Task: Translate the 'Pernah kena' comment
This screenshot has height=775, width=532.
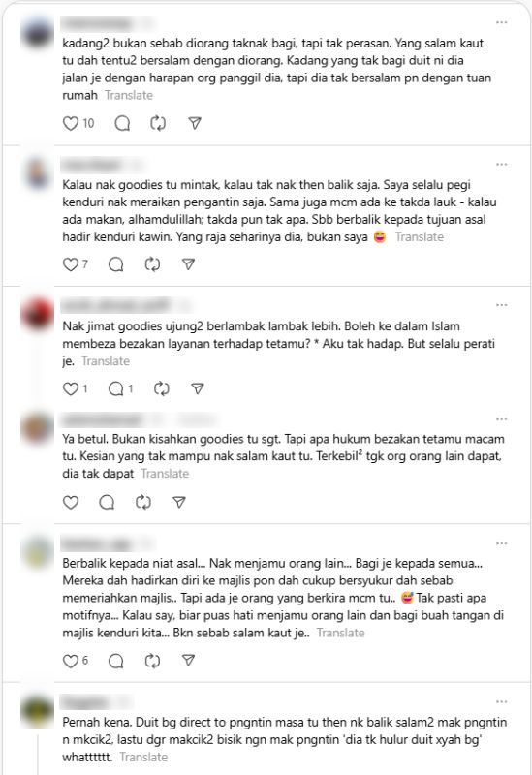Action: [143, 757]
